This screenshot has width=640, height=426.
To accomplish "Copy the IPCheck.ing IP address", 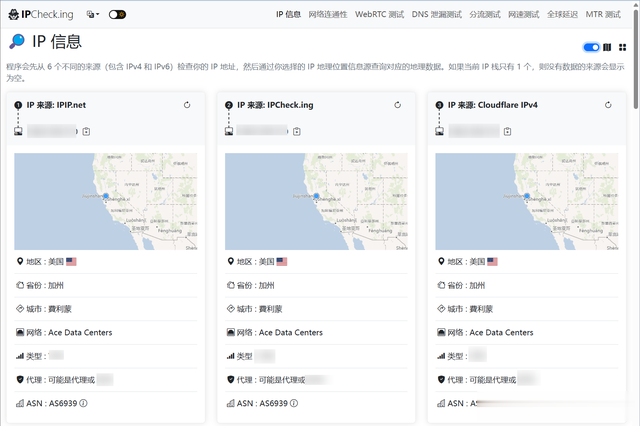I will coord(297,131).
